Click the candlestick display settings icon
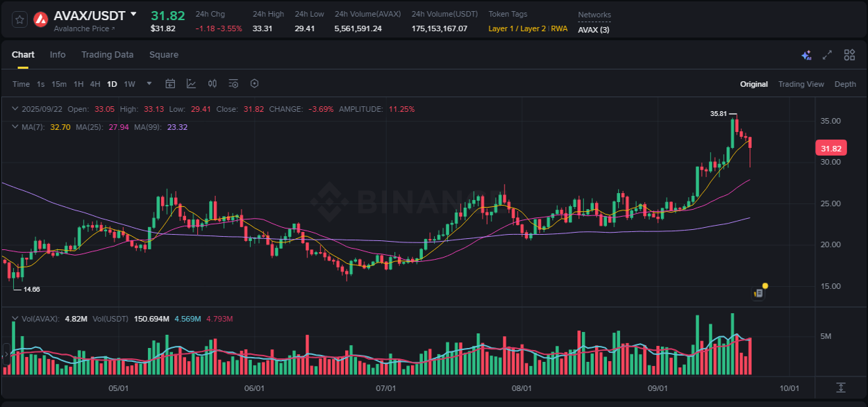This screenshot has width=868, height=407. 212,83
